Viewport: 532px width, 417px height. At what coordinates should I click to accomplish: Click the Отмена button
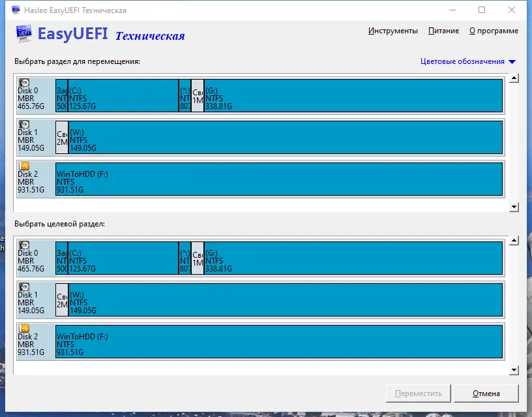tap(486, 394)
